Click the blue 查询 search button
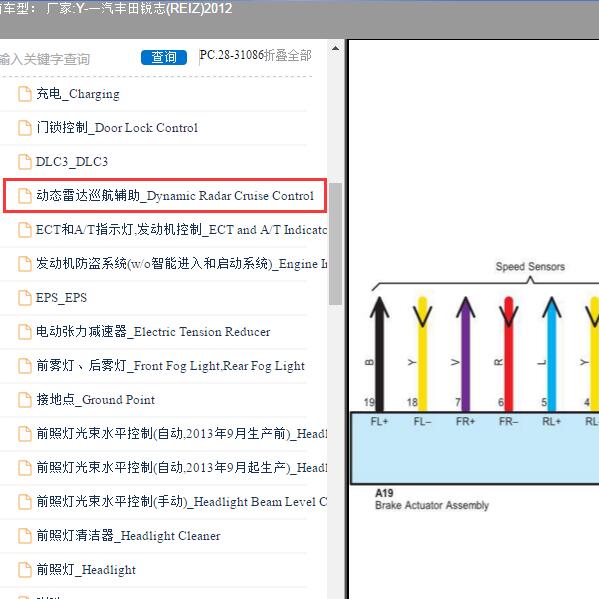 (x=164, y=57)
